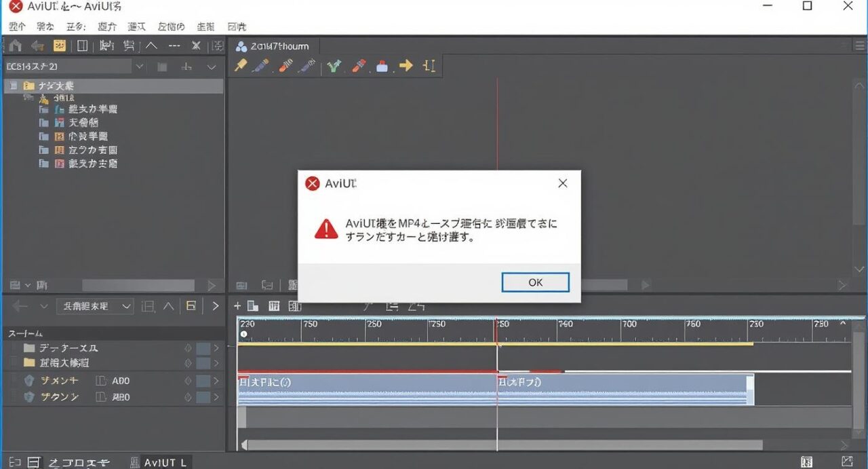Viewport: 868px width, 469px height.
Task: Toggle the yellow highlighted icon in the top-left toolbar
Action: (60, 46)
